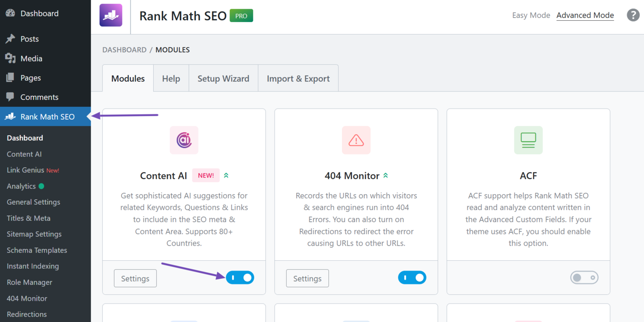The width and height of the screenshot is (644, 322).
Task: Open Instant Indexing submenu link
Action: 33,266
